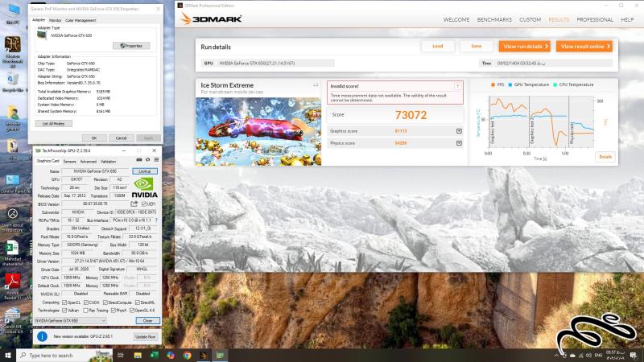Open the PROFESSIONAL section in 3DMark
The image size is (644, 362).
(595, 19)
